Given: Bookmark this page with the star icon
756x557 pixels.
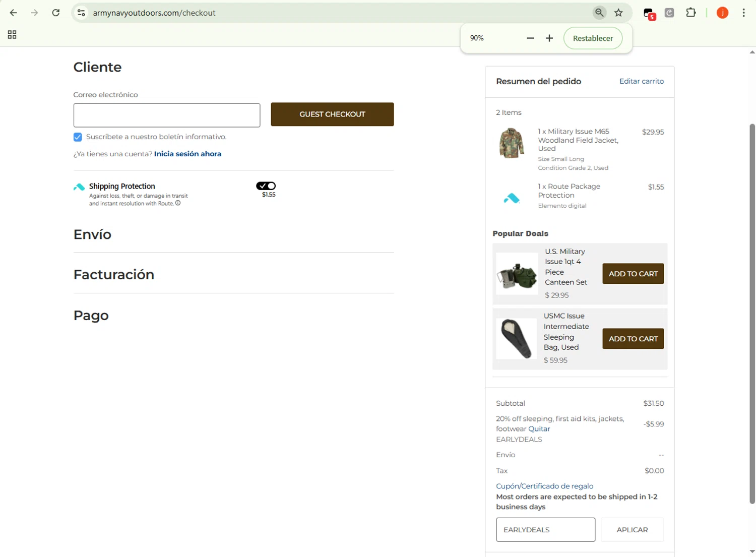Looking at the screenshot, I should [x=619, y=13].
